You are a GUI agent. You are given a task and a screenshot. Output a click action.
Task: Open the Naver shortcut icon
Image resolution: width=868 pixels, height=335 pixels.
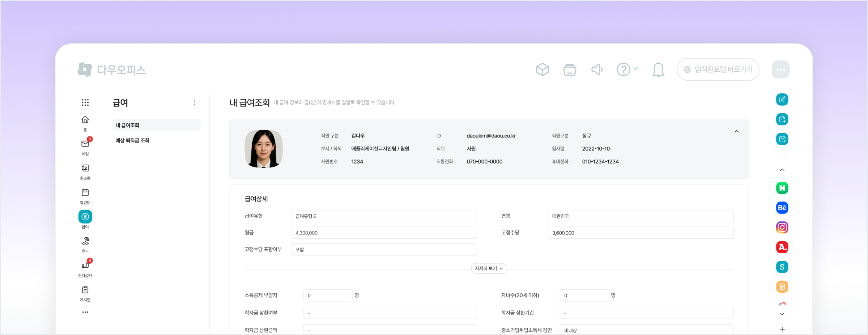point(782,188)
